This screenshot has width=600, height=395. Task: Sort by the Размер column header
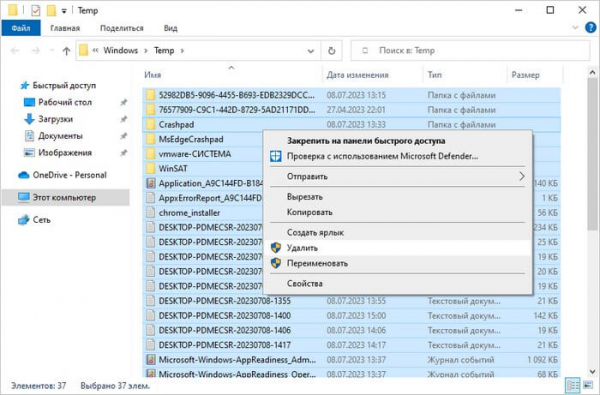coord(525,75)
